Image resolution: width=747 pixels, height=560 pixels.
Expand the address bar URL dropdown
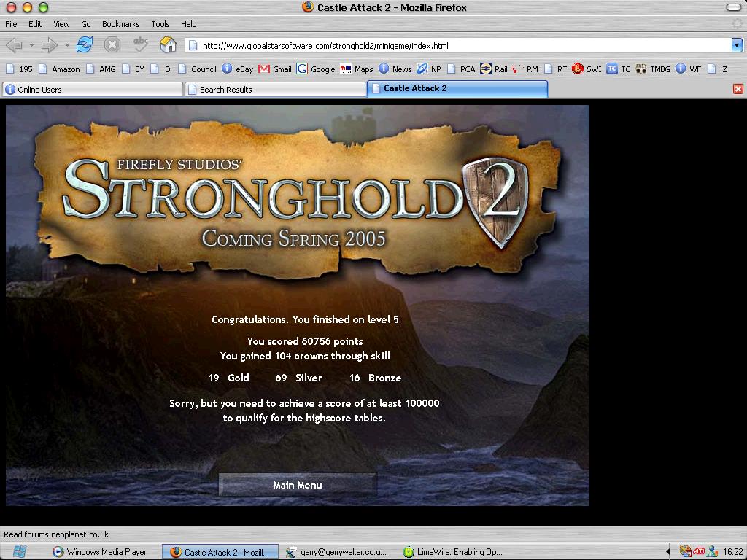[x=737, y=46]
